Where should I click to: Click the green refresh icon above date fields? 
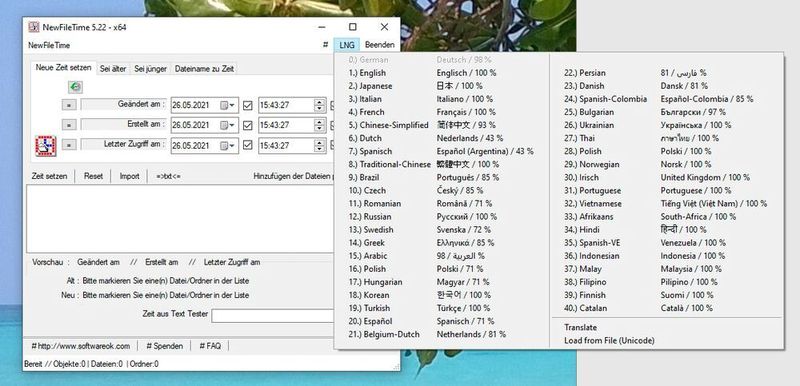click(x=76, y=87)
